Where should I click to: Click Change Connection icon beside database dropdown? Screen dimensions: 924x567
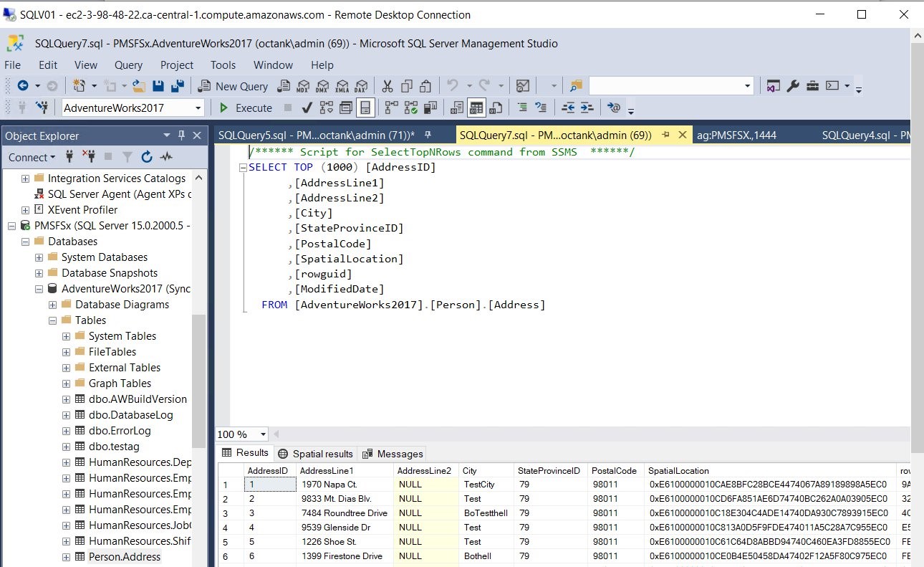[x=42, y=108]
